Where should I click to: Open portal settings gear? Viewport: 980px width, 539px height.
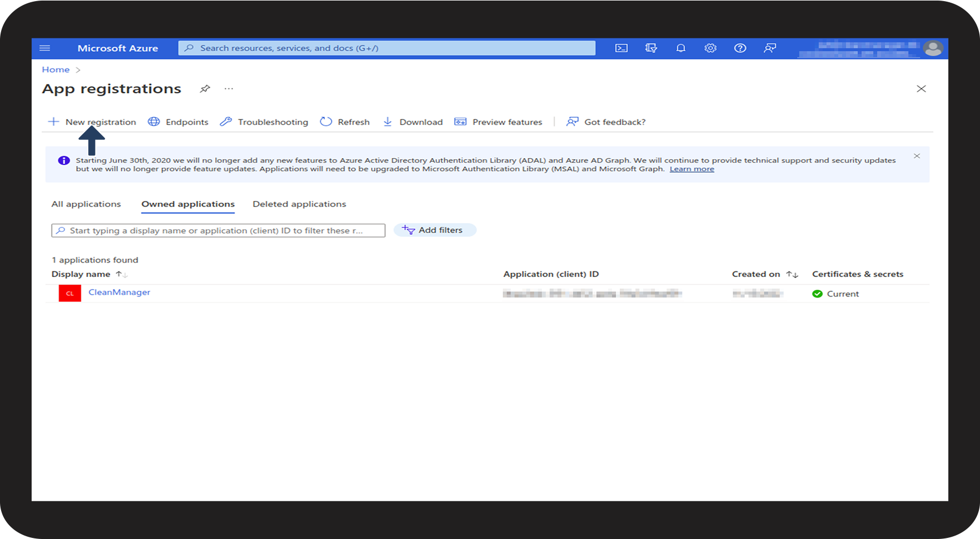710,48
